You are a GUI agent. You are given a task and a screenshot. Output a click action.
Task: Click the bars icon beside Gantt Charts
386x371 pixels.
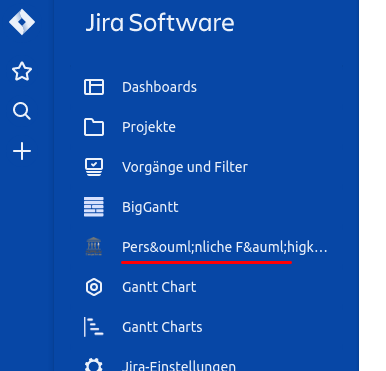pos(94,327)
